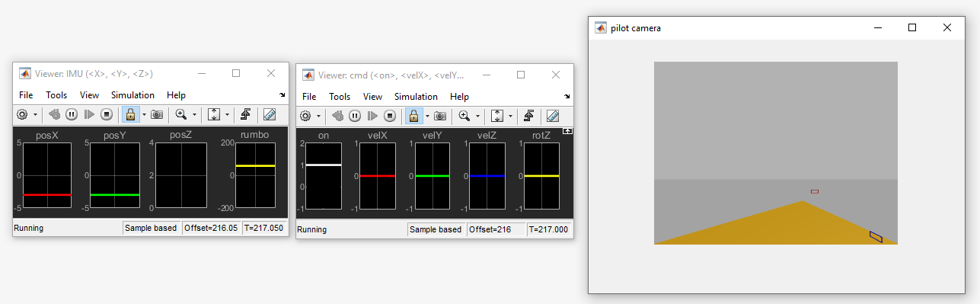Select the velY plot axes
The width and height of the screenshot is (980, 304).
click(x=433, y=176)
